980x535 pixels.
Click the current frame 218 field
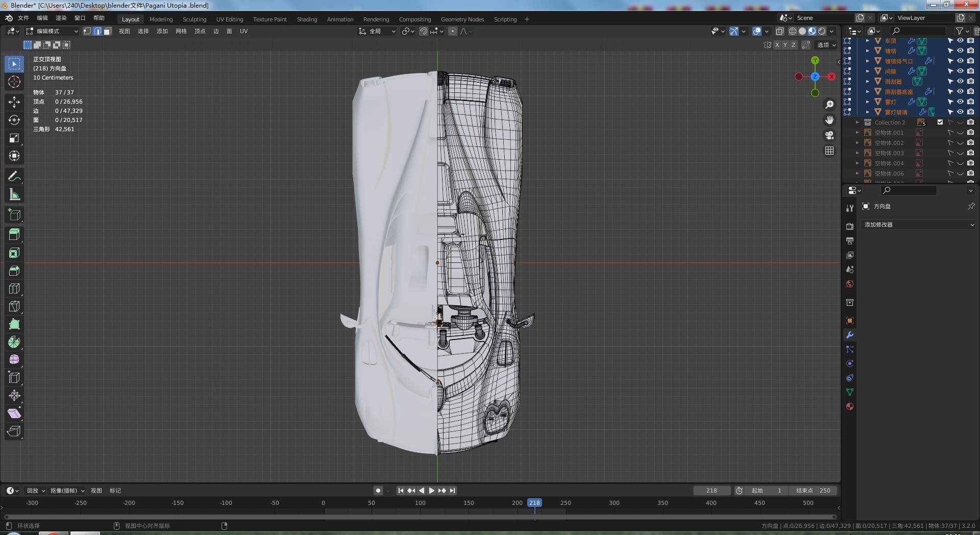(x=712, y=490)
